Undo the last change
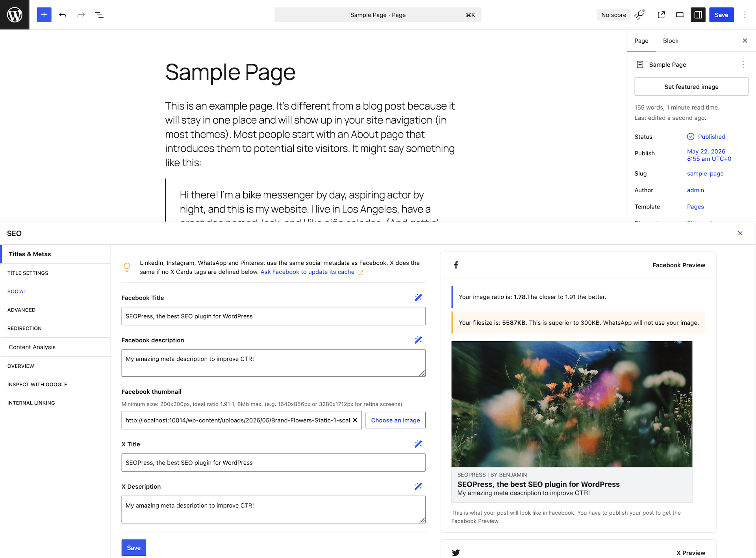This screenshot has width=756, height=558. (x=63, y=15)
